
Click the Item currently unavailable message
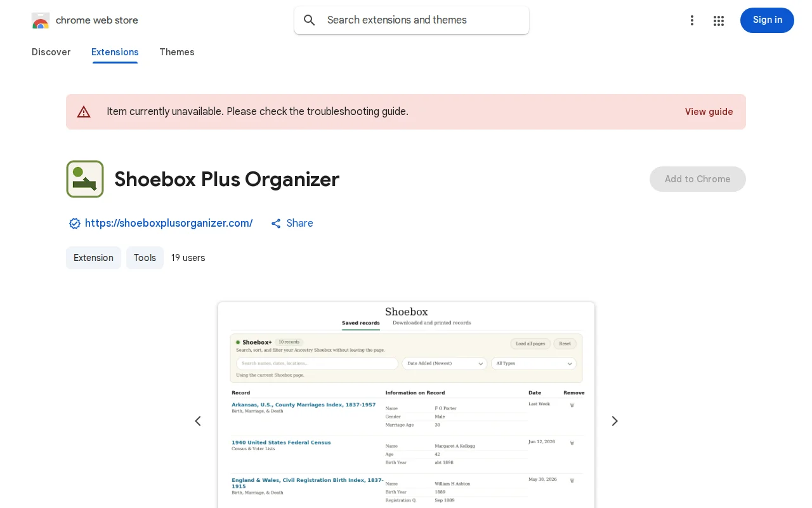click(x=258, y=112)
